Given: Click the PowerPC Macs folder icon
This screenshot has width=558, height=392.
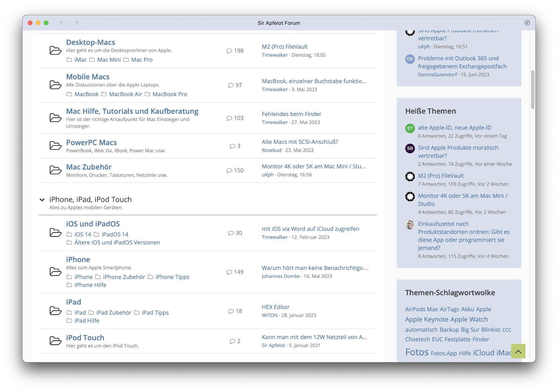Looking at the screenshot, I should 55,146.
